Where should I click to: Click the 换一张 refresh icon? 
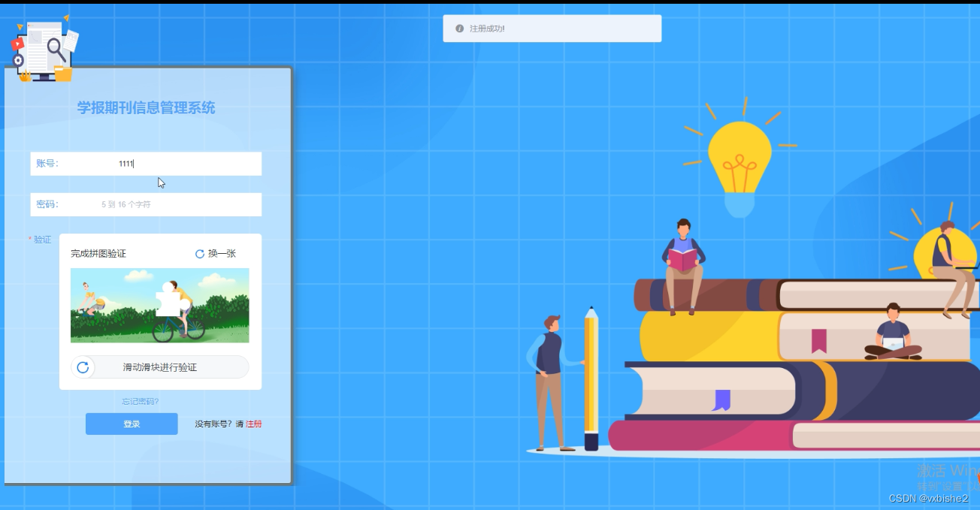pos(200,254)
